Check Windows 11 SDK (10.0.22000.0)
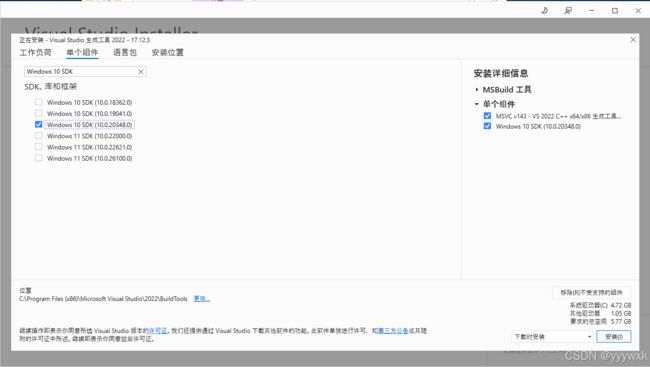This screenshot has width=650, height=367. click(x=39, y=136)
